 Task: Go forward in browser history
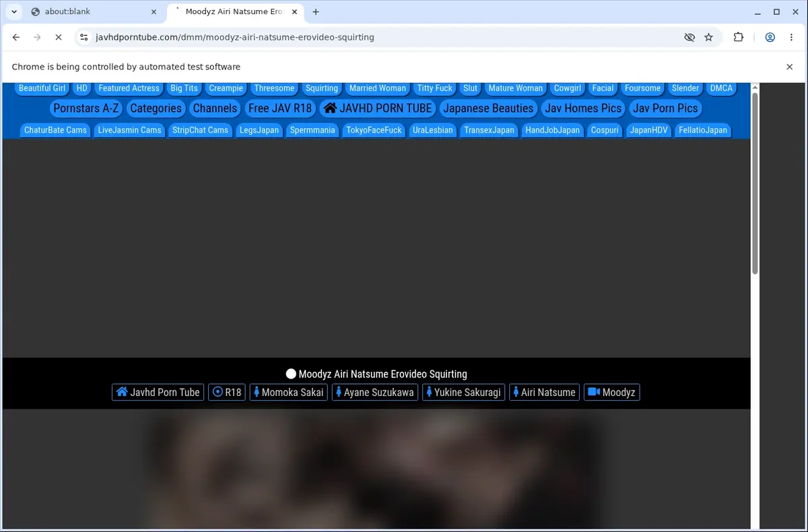(37, 37)
